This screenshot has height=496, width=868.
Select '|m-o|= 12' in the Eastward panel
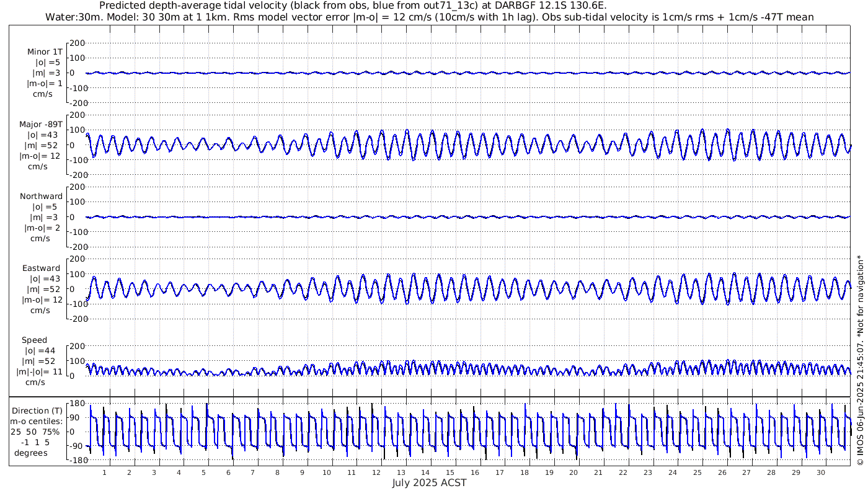click(43, 299)
